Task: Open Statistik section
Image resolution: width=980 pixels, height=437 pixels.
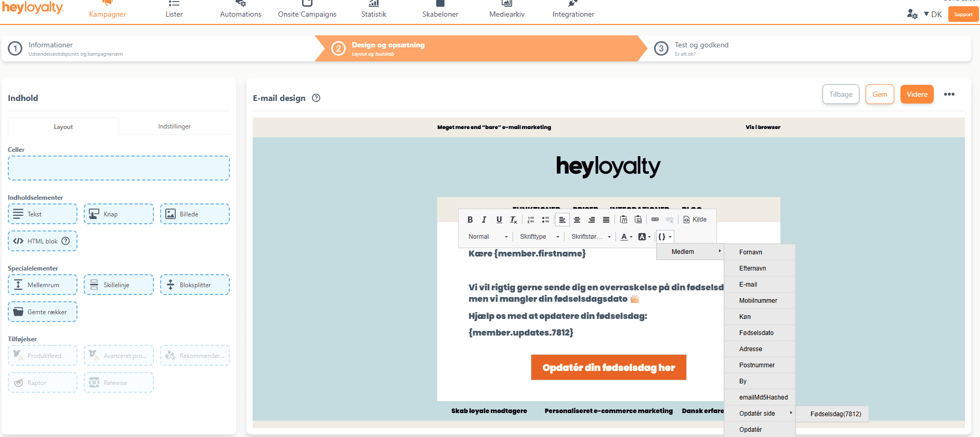Action: [x=374, y=9]
